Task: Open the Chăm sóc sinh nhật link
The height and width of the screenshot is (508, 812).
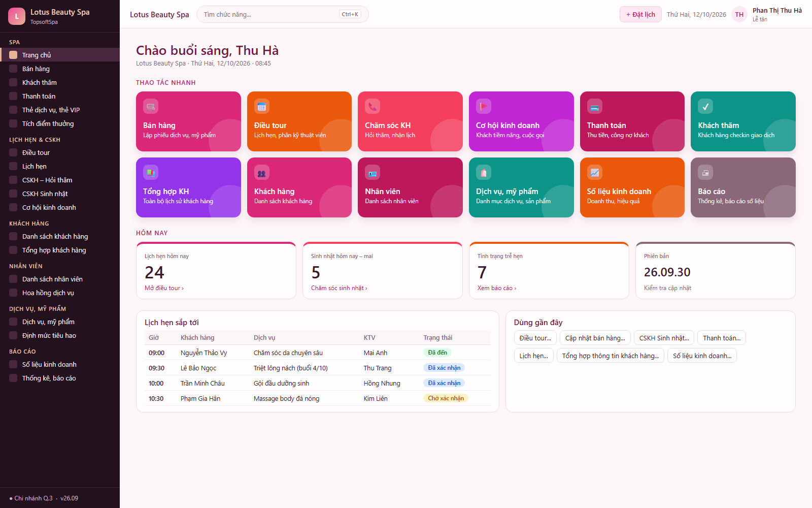Action: pos(339,288)
